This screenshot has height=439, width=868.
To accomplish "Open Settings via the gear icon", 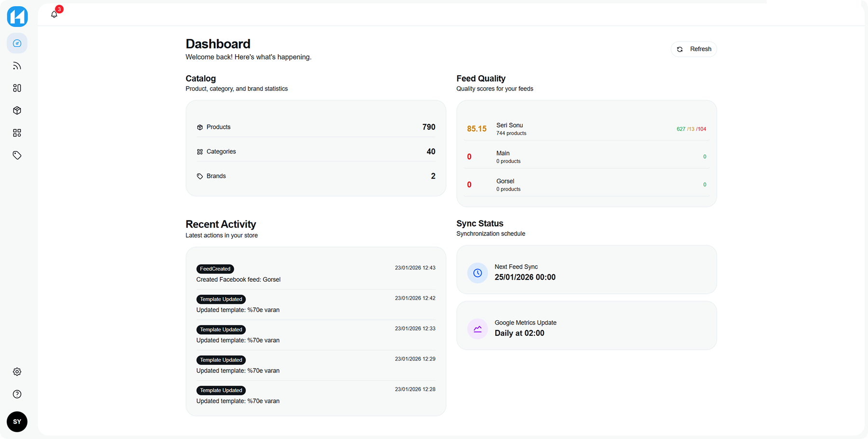I will (x=17, y=371).
